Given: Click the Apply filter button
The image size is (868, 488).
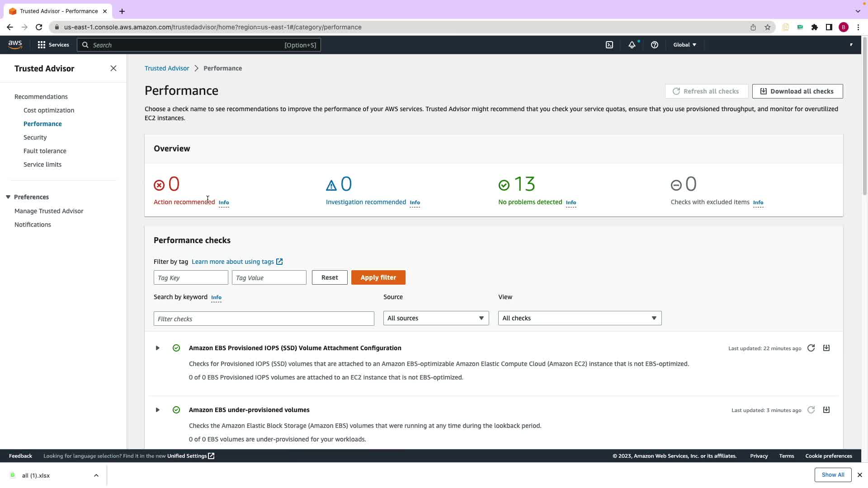Looking at the screenshot, I should point(378,277).
